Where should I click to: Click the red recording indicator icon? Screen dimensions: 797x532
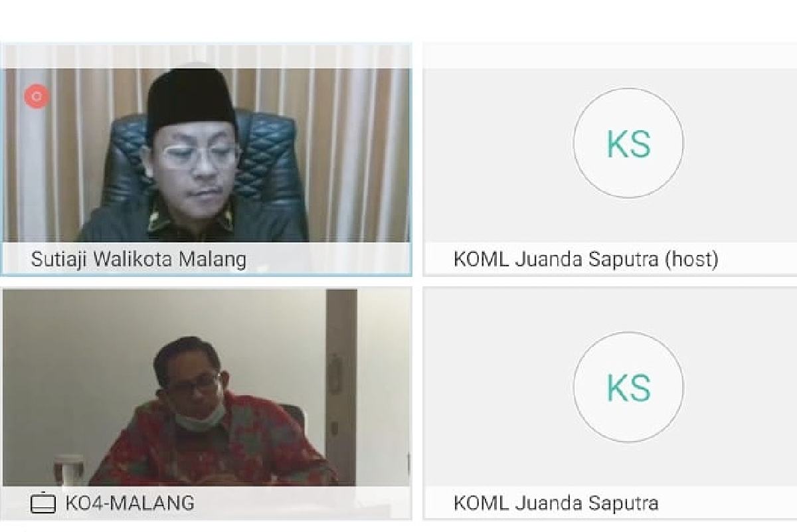click(37, 96)
